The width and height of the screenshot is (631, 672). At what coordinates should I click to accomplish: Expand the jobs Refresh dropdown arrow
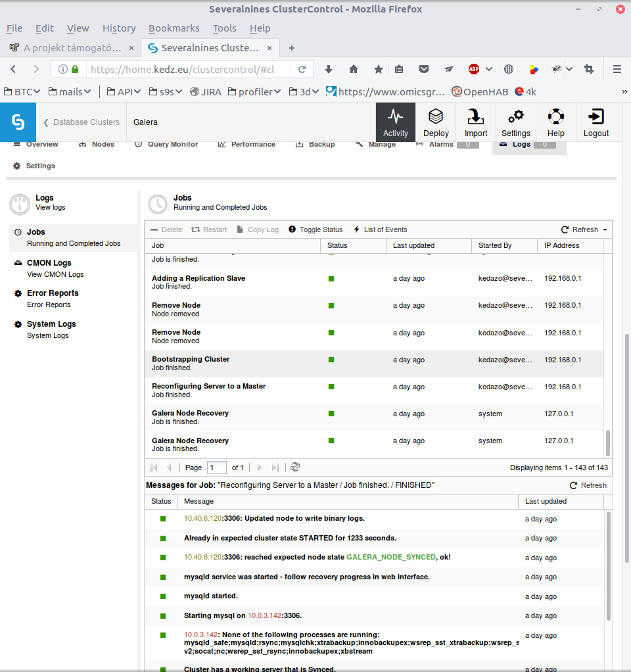click(x=605, y=229)
